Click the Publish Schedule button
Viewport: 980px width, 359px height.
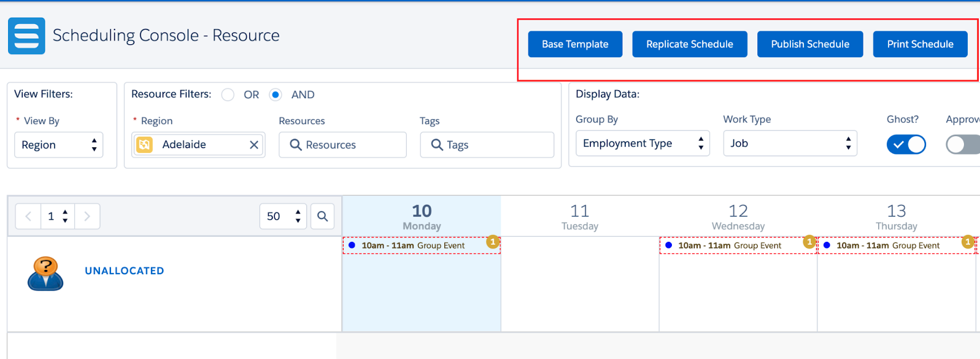(810, 44)
